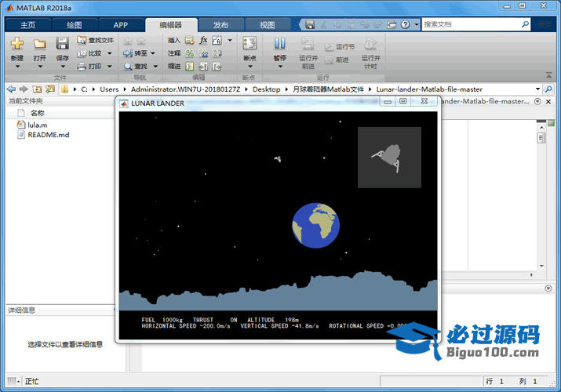Expand the Compare (比较) dropdown arrow
The width and height of the screenshot is (561, 392).
click(110, 53)
